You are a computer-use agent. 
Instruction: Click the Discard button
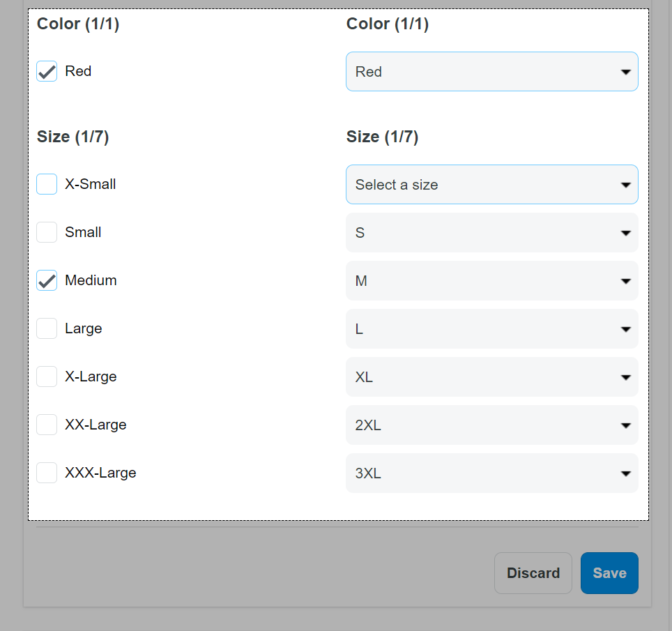(x=533, y=573)
